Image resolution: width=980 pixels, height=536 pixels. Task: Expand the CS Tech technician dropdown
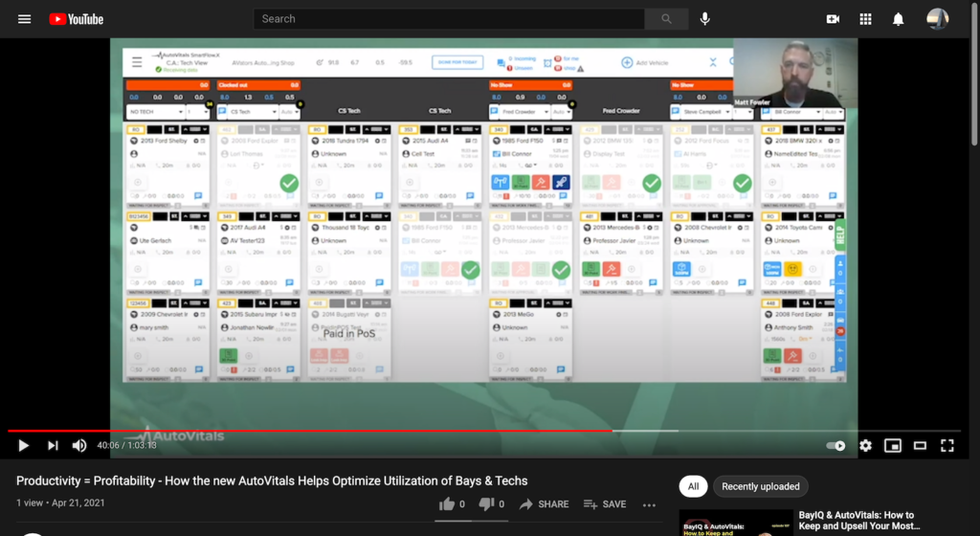click(x=253, y=112)
